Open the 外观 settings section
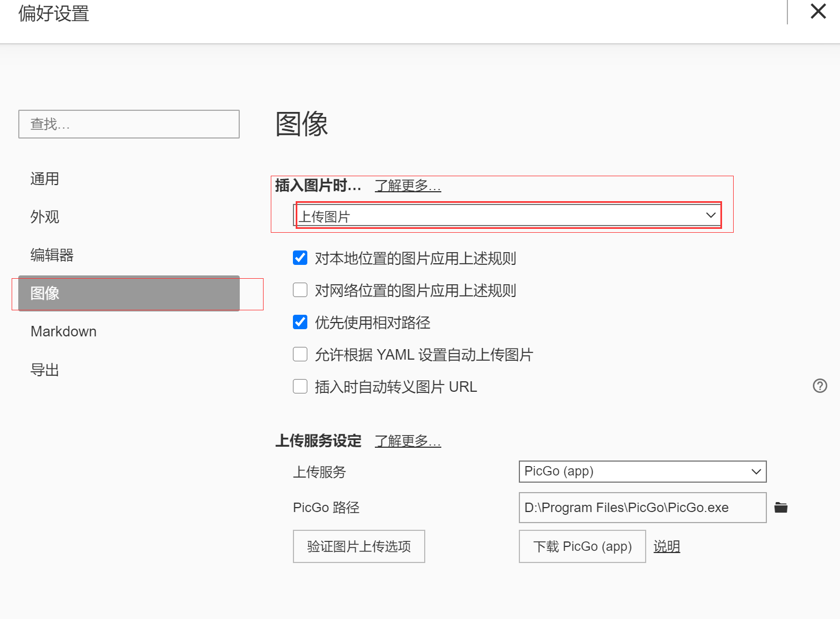 click(45, 217)
